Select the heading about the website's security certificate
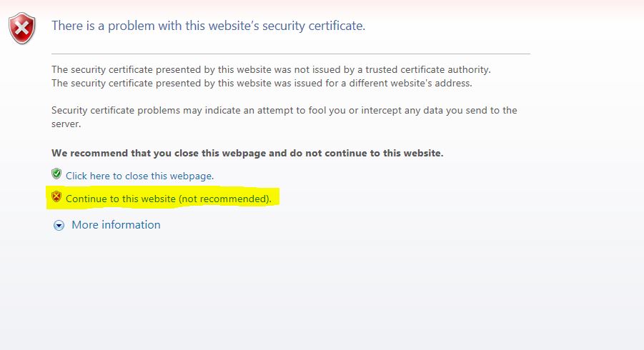Image resolution: width=644 pixels, height=350 pixels. pos(208,26)
